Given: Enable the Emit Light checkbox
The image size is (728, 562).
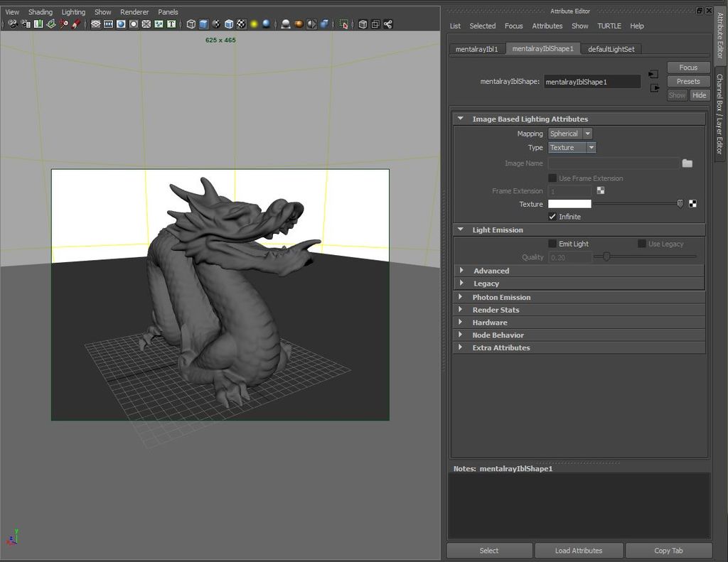Looking at the screenshot, I should click(x=552, y=244).
